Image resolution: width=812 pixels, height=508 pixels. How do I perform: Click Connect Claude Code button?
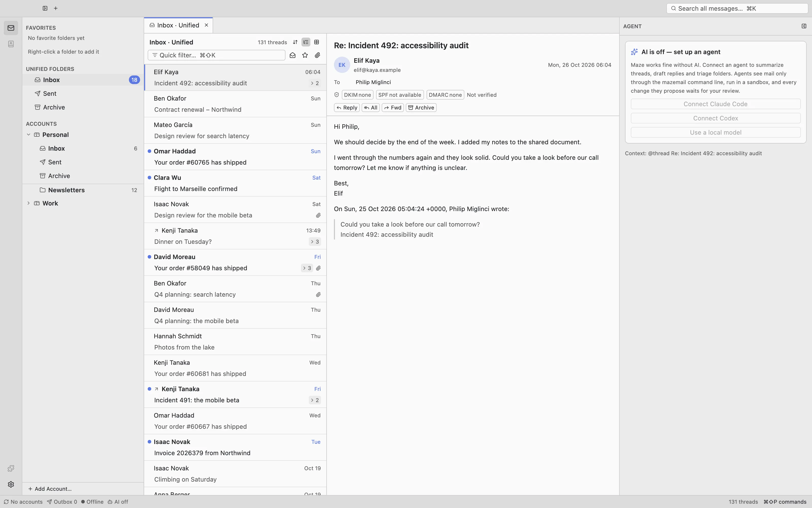(x=715, y=104)
